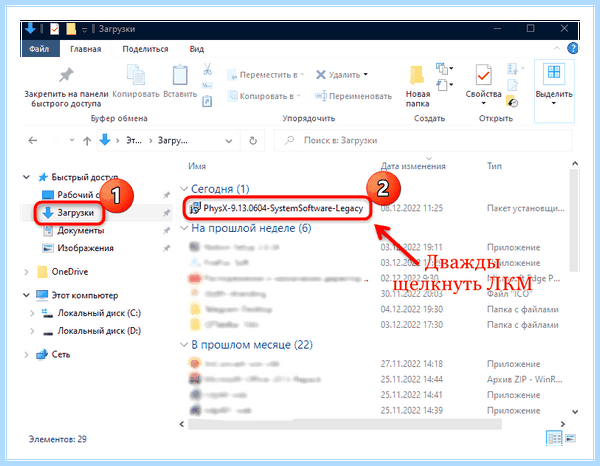The height and width of the screenshot is (466, 600).
Task: Open the New item dropdown in Create group
Action: point(444,69)
